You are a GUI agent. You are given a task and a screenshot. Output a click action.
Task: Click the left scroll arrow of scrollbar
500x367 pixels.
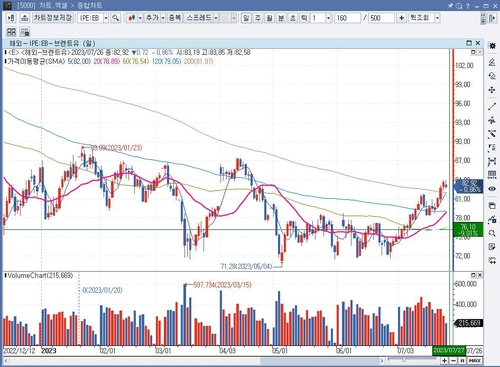click(x=6, y=361)
